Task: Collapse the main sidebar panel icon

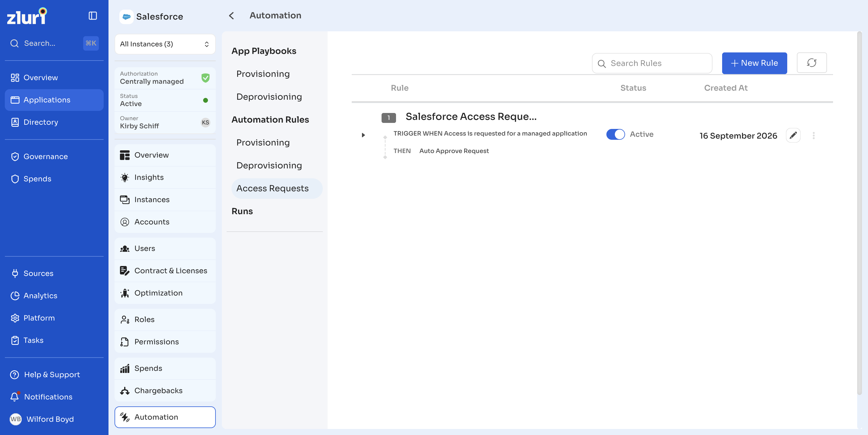Action: (93, 16)
